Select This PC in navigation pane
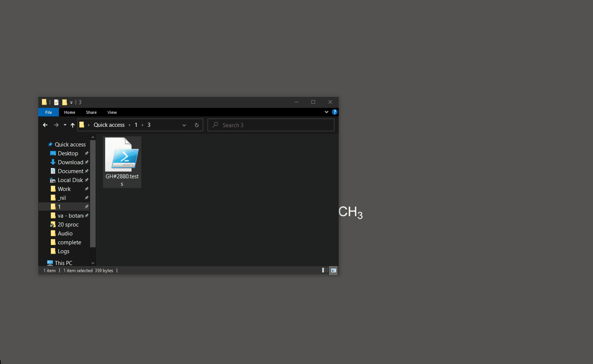 click(x=63, y=263)
